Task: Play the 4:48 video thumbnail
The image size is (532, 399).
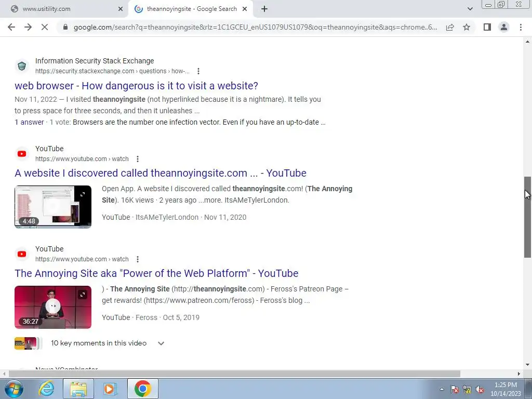Action: 53,207
